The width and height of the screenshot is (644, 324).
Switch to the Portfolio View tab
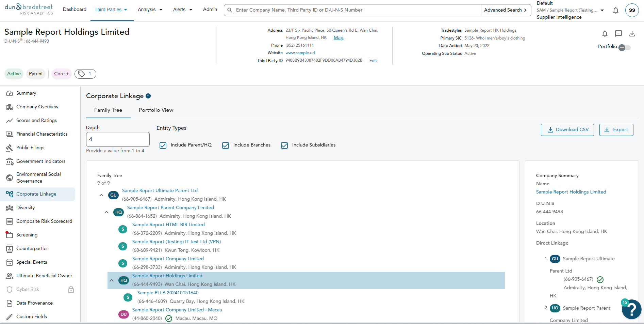coord(156,110)
